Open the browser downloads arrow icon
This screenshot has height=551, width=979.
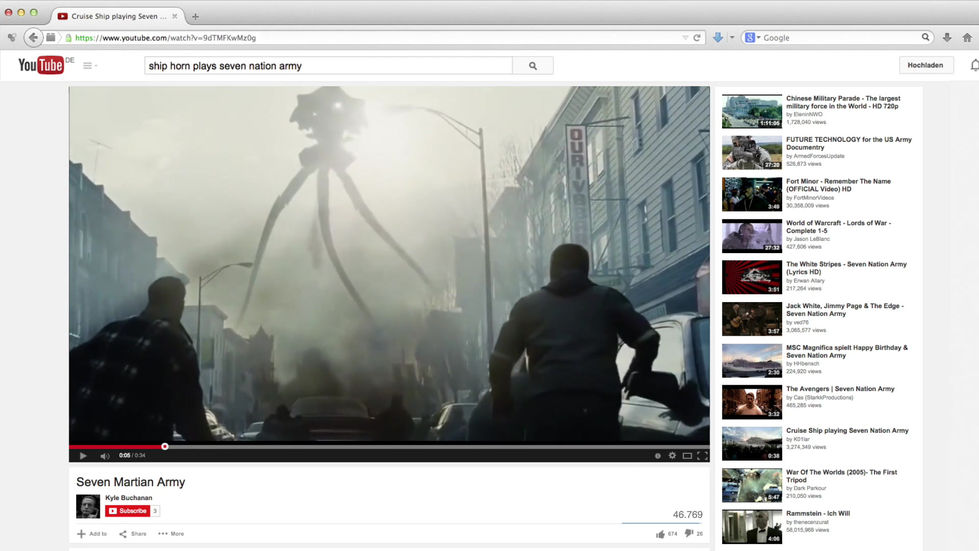[x=947, y=37]
